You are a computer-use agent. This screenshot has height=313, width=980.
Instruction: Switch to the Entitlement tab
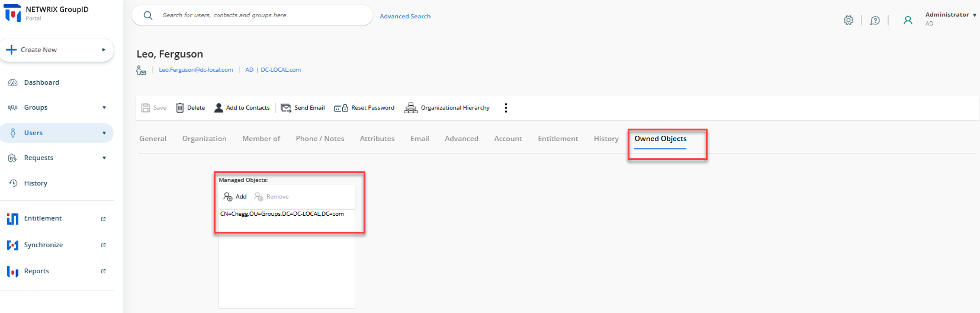[x=558, y=139]
